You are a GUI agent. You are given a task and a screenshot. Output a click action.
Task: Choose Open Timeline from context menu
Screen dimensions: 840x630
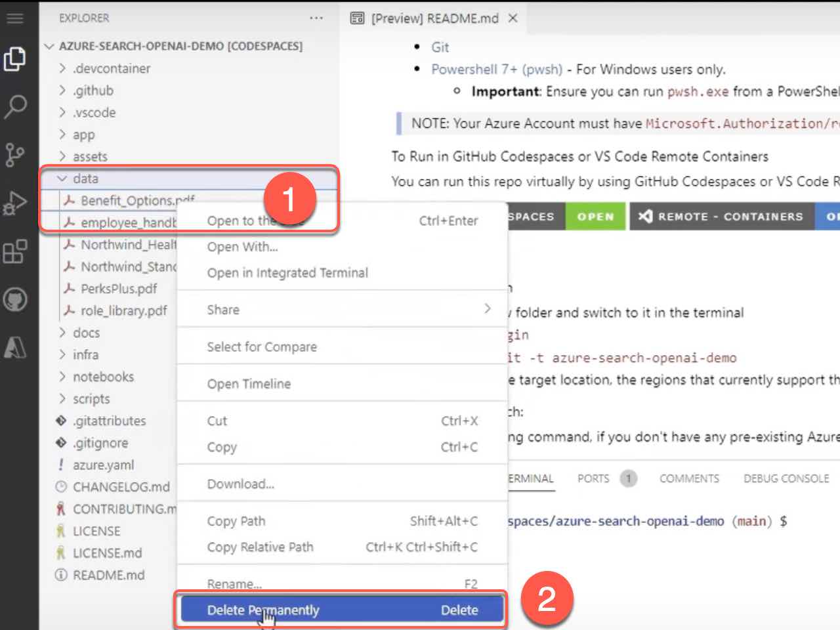(x=342, y=384)
